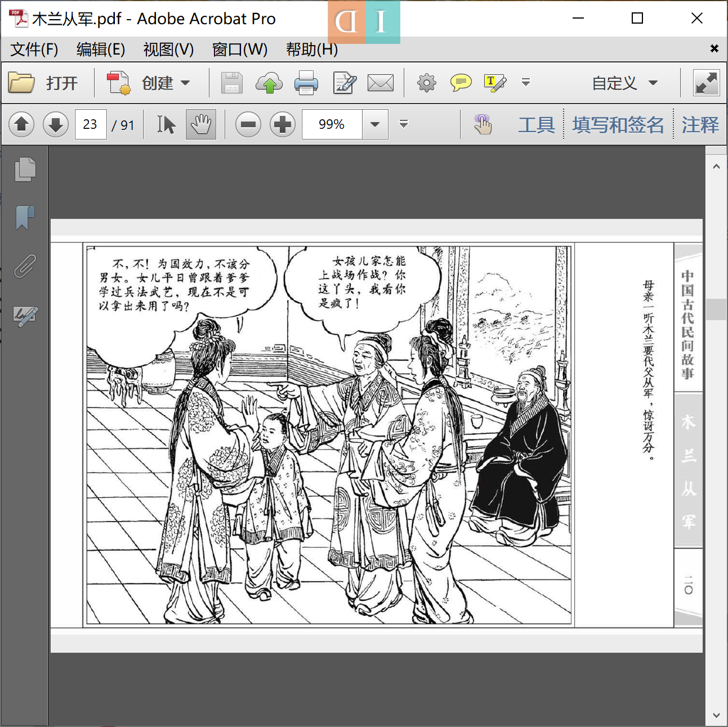Viewport: 728px width, 727px height.
Task: Click the Acrobat PDF title bar icon
Action: click(19, 19)
